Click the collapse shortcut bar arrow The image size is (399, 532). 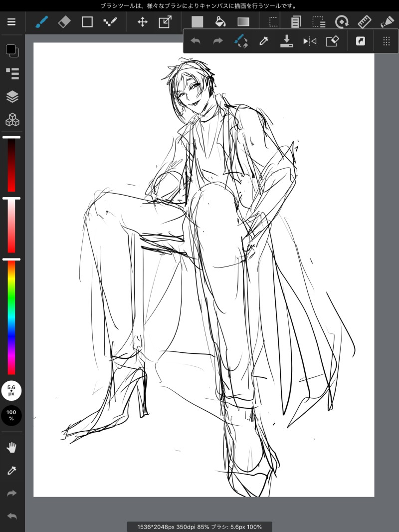tap(361, 41)
